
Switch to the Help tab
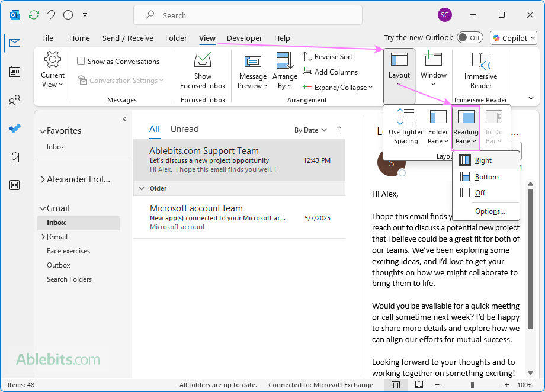tap(282, 38)
